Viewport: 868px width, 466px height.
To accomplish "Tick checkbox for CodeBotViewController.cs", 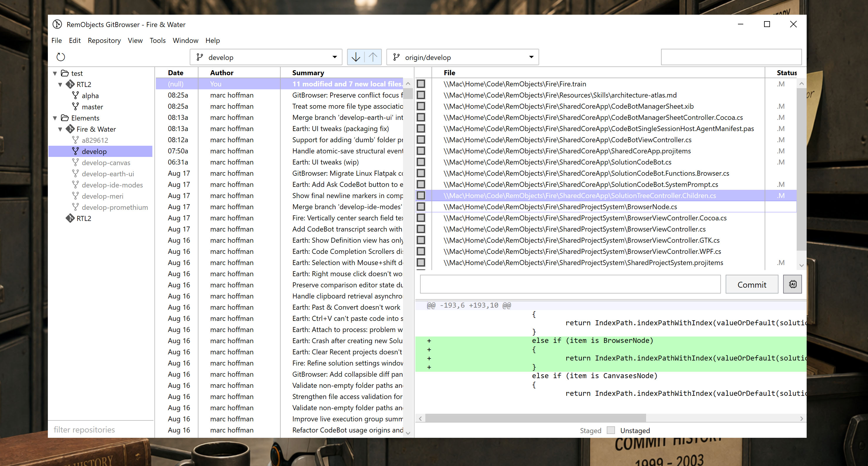I will [x=421, y=140].
